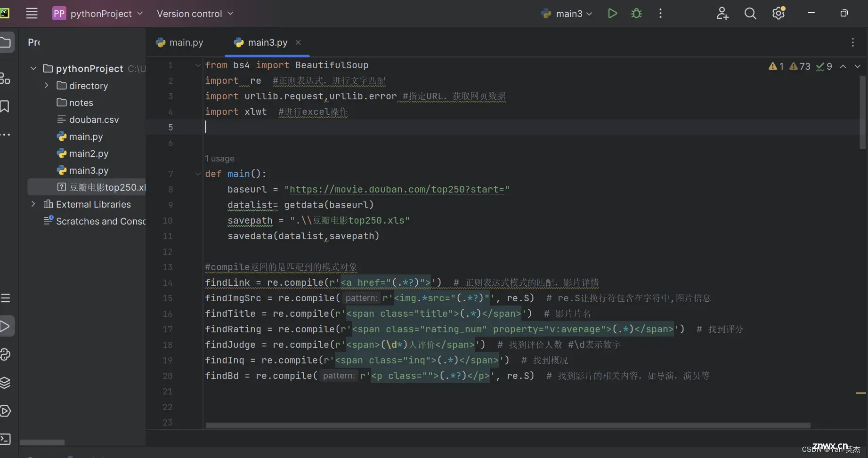
Task: Open Version control dropdown
Action: click(195, 14)
